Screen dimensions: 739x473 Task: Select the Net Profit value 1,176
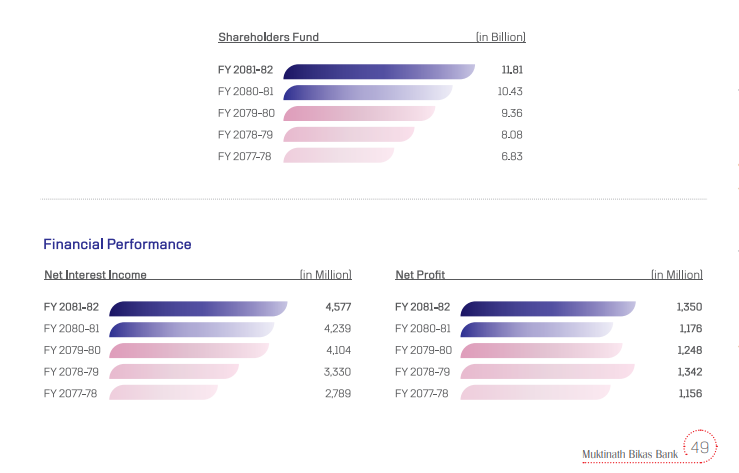pos(690,329)
